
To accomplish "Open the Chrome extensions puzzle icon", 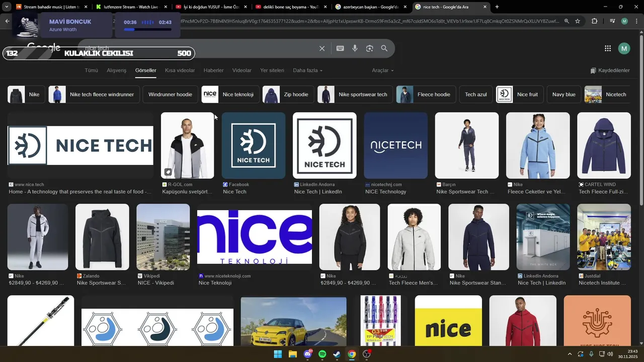I will coord(595,21).
